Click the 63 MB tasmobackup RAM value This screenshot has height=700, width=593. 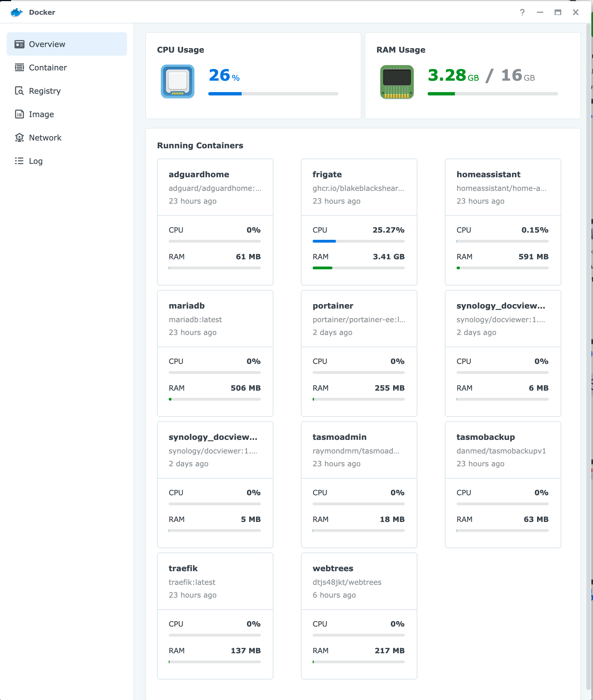(x=536, y=519)
